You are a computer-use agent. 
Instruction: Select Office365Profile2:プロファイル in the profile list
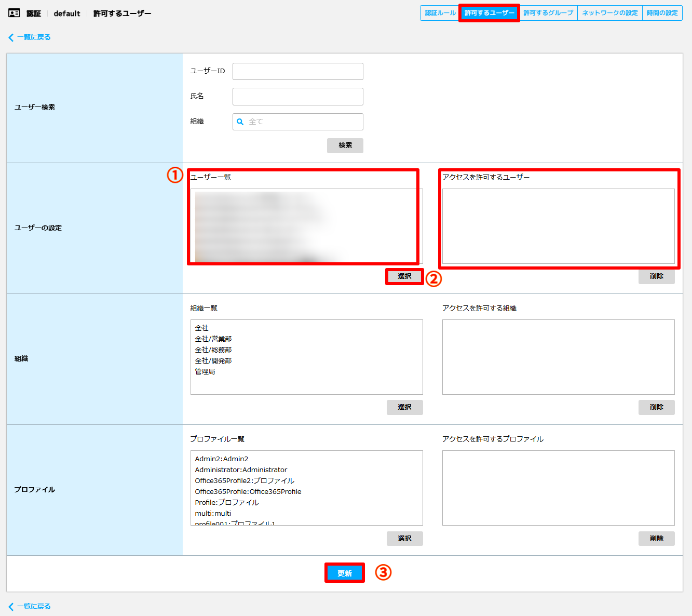(245, 481)
